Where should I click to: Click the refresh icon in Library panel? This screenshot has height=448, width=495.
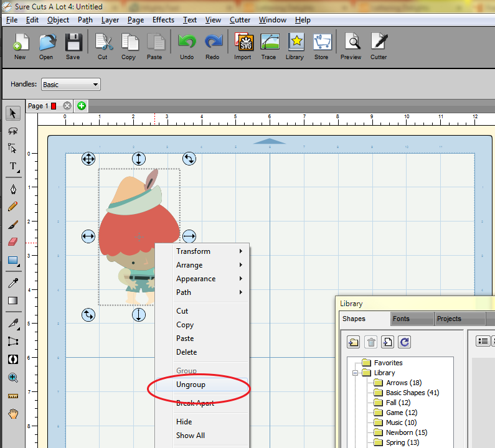pos(405,341)
